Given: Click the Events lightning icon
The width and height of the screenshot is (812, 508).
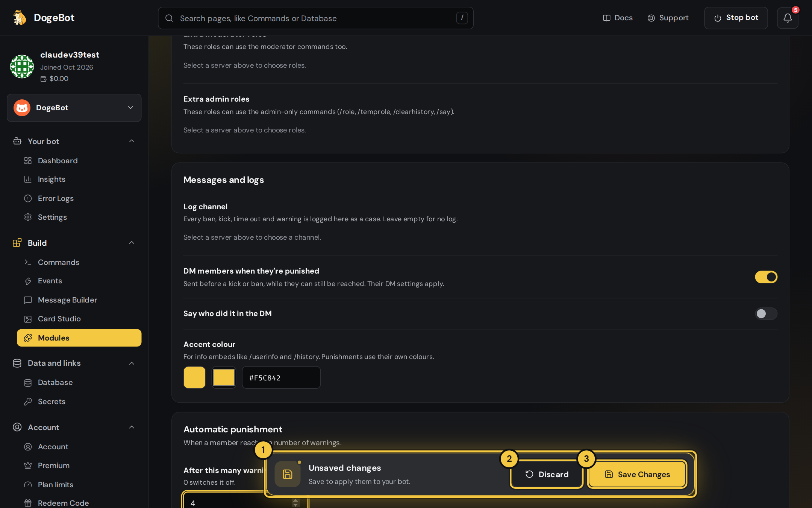Looking at the screenshot, I should [28, 281].
